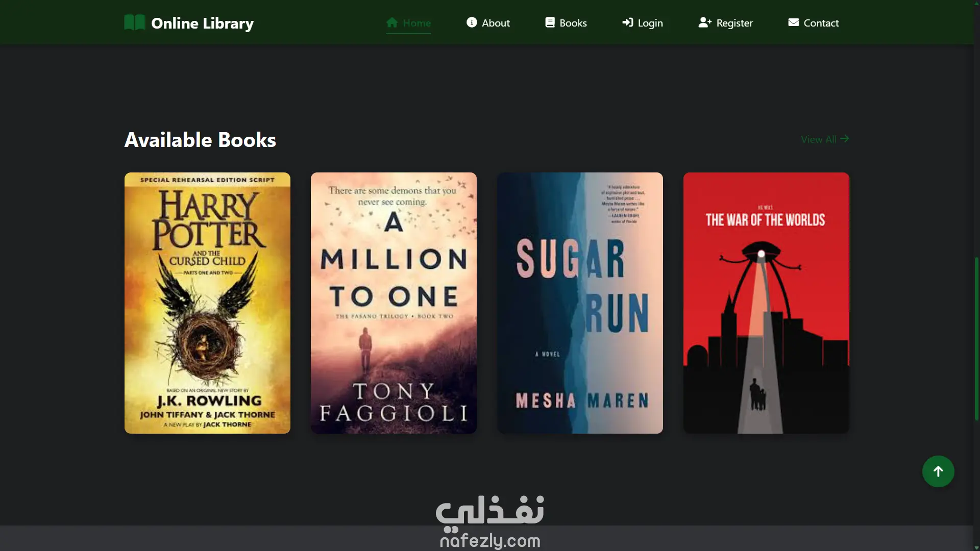Screen dimensions: 980x551
Task: Open The War of the Worlds cover
Action: (x=766, y=303)
